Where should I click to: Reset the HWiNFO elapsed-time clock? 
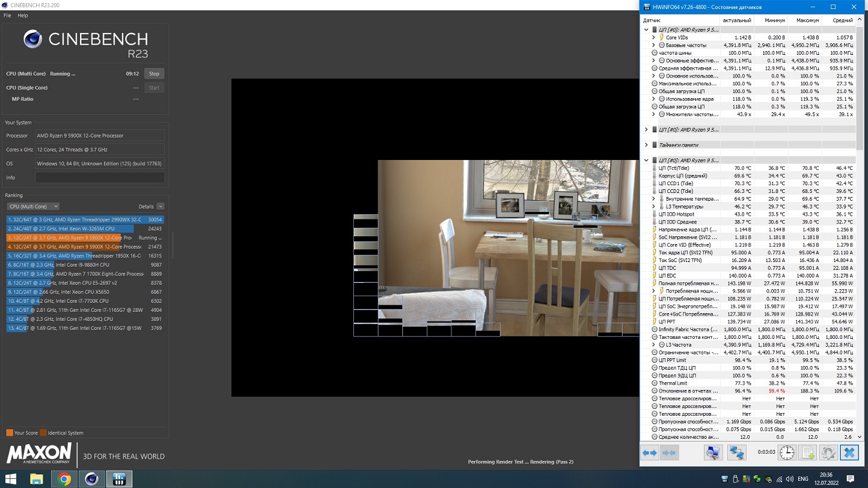(787, 453)
